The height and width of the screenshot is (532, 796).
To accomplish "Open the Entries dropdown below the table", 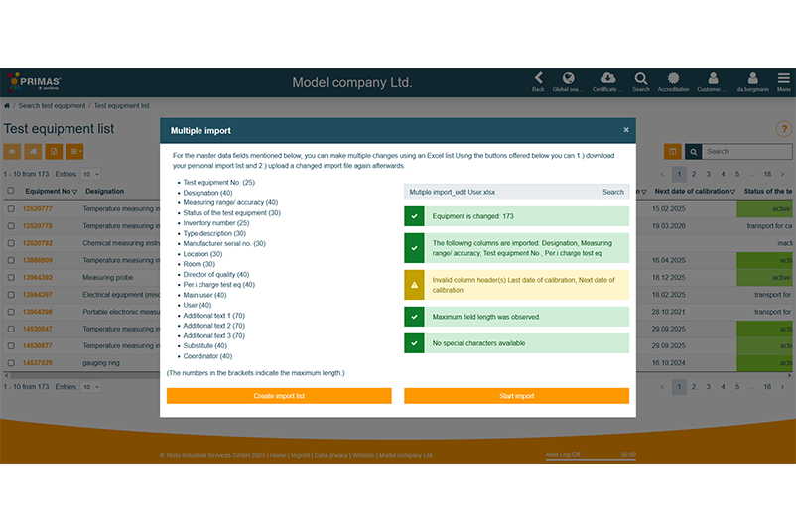I will click(x=90, y=387).
